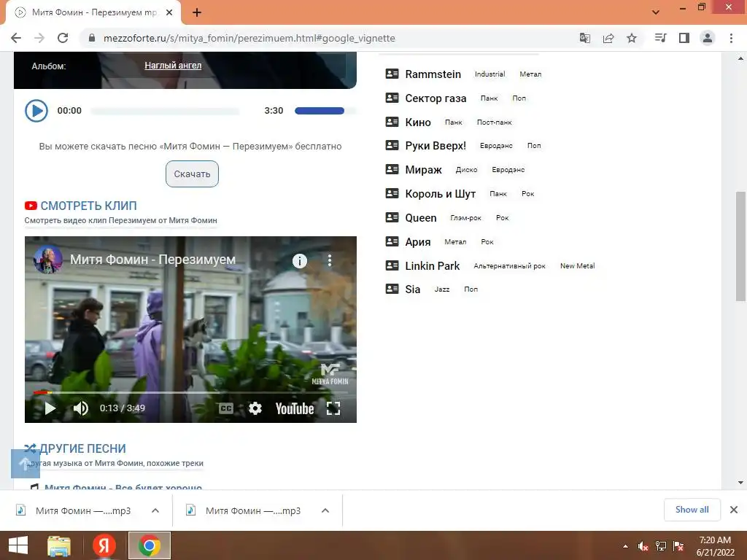Open the Мираж artist link

[424, 169]
